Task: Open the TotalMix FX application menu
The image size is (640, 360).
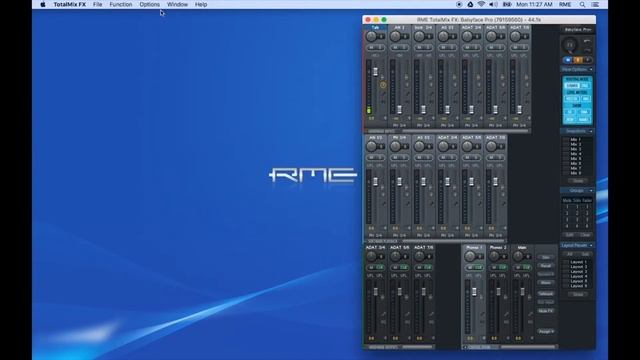Action: pos(70,4)
